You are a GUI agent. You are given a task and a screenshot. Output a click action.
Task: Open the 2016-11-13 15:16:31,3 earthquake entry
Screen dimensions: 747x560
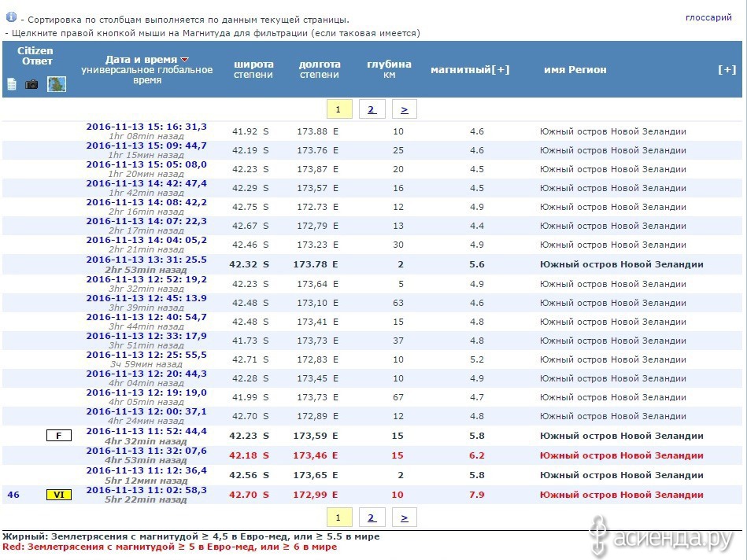point(146,126)
